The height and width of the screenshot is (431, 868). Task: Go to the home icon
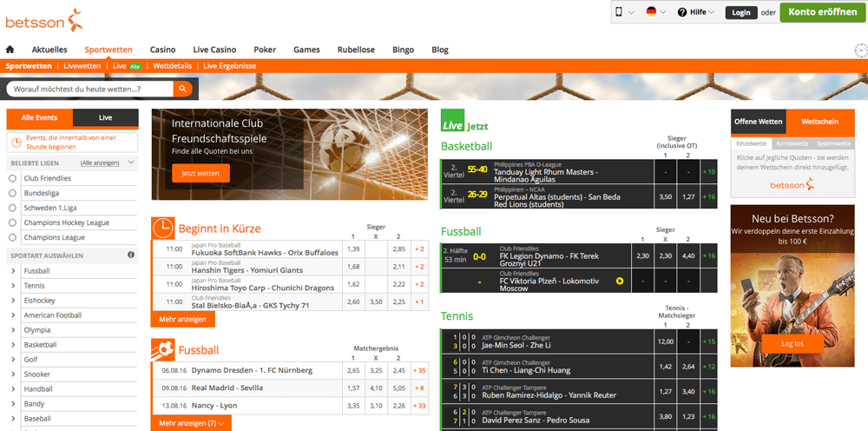(10, 50)
